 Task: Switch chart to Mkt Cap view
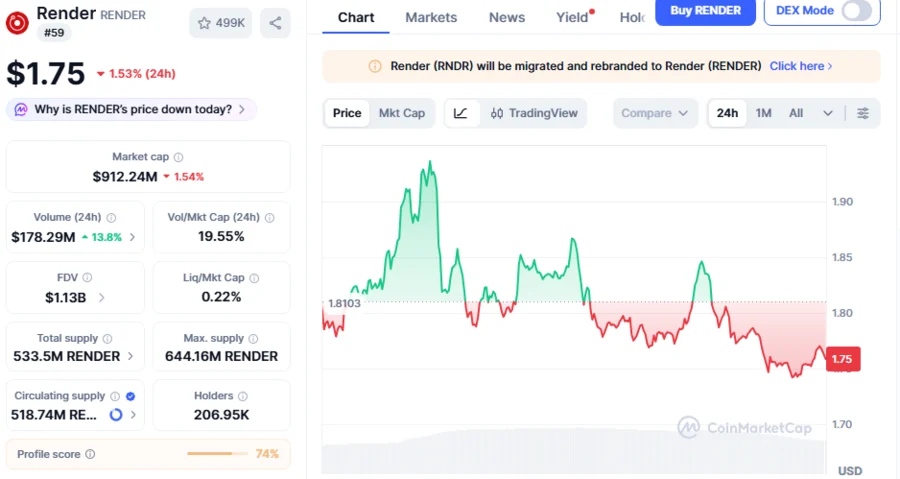point(401,113)
